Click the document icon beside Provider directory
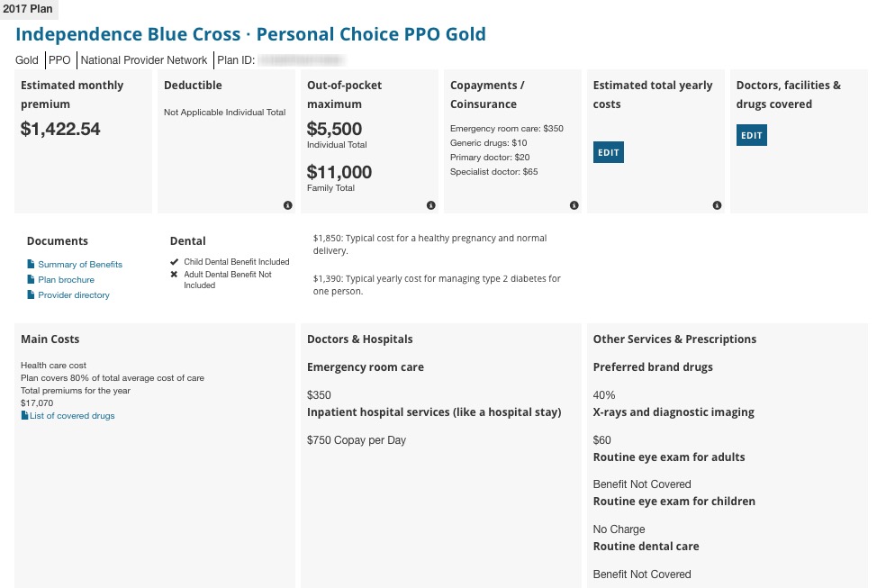The height and width of the screenshot is (588, 886). [x=31, y=295]
